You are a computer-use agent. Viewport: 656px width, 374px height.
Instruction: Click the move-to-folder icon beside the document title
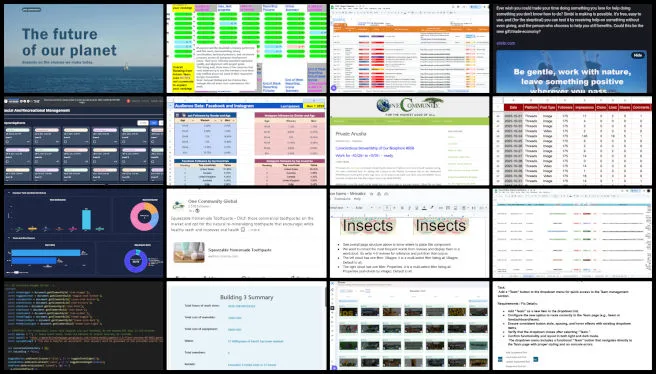tap(379, 194)
